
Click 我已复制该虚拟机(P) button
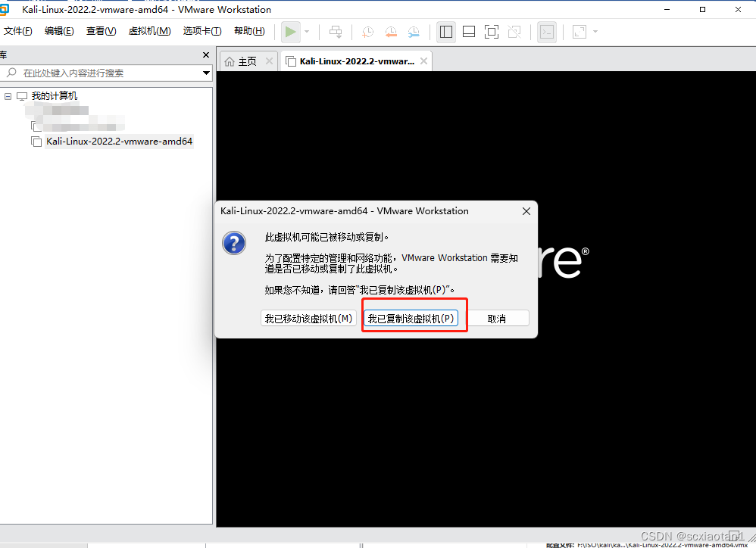pos(411,319)
